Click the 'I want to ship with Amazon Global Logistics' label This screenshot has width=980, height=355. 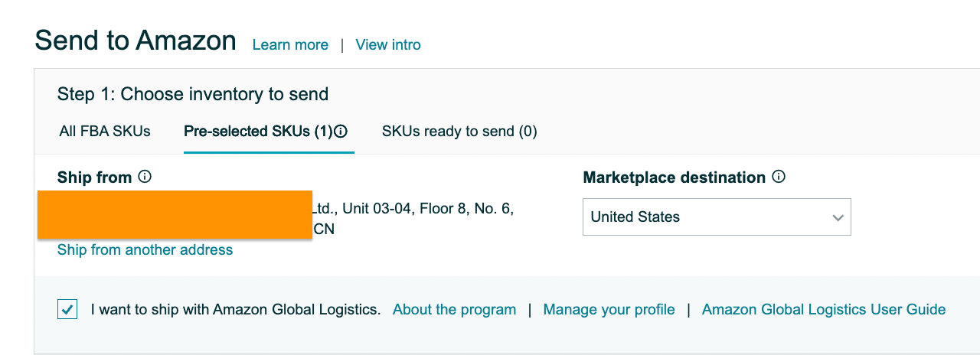(236, 310)
